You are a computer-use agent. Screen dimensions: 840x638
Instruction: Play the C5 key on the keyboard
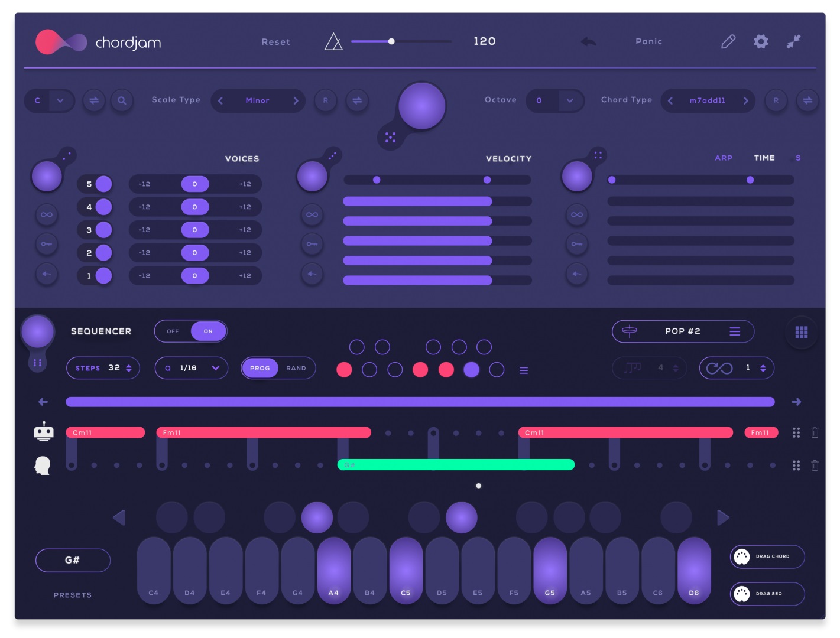coord(406,570)
